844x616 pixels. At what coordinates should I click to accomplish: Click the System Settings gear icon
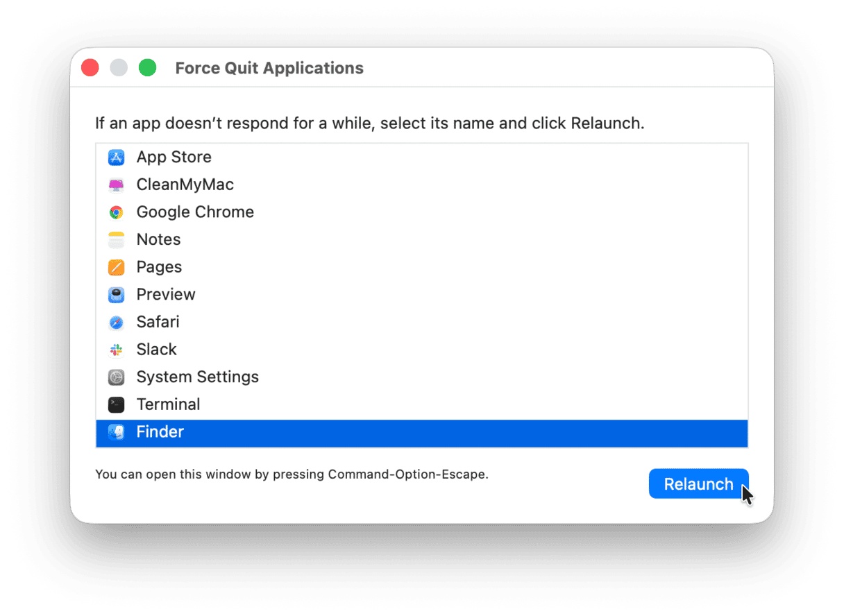(x=116, y=377)
